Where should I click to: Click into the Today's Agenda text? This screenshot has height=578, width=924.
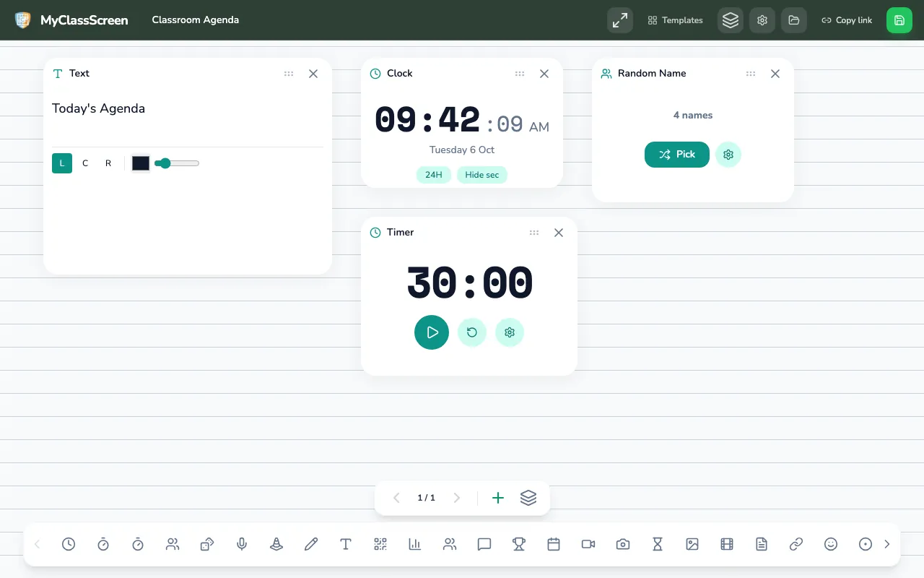(98, 108)
